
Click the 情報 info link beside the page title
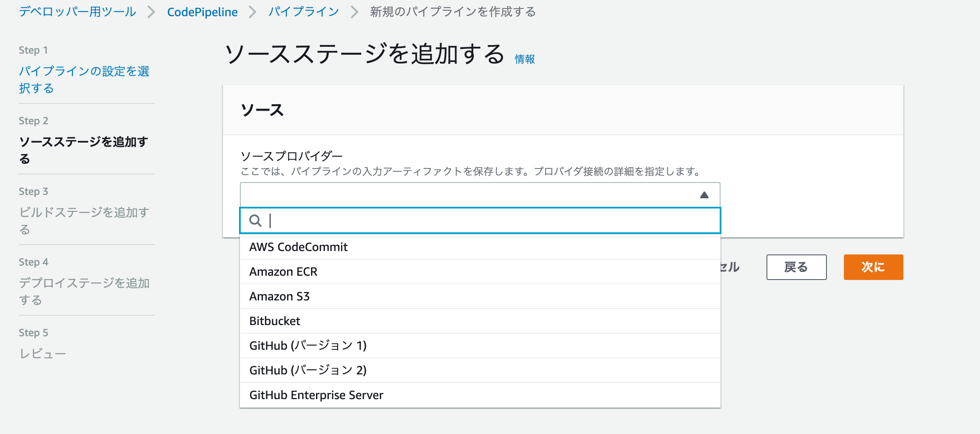click(x=524, y=59)
